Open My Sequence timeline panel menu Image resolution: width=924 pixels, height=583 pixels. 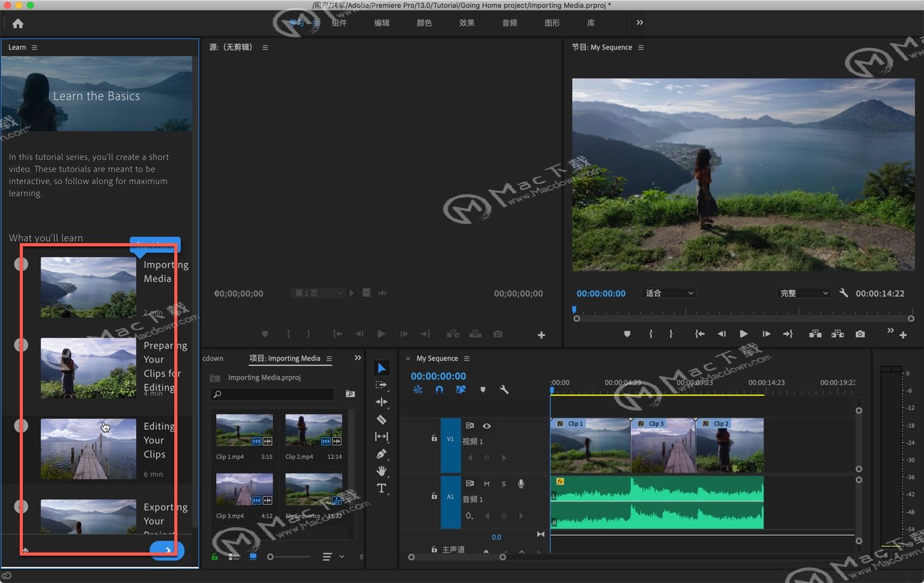[467, 359]
